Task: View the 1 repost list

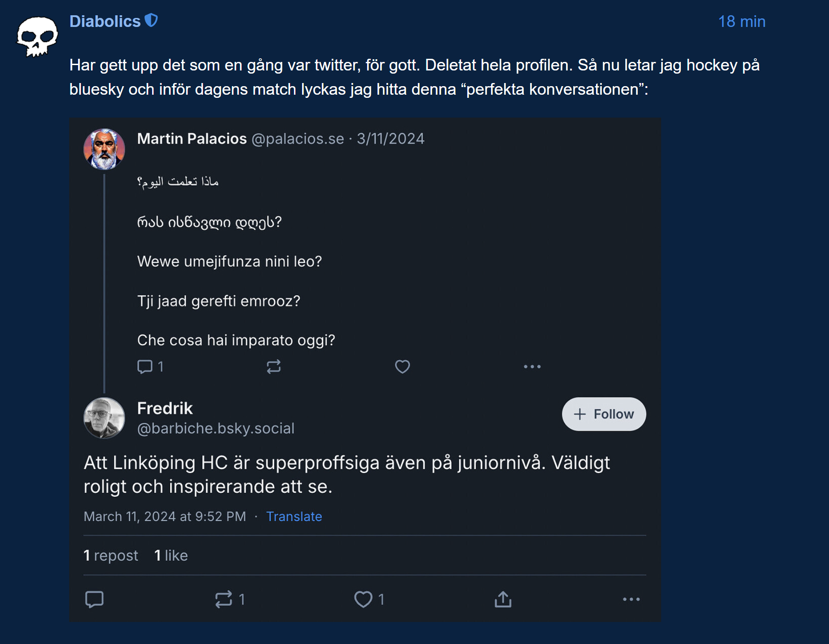Action: tap(111, 556)
